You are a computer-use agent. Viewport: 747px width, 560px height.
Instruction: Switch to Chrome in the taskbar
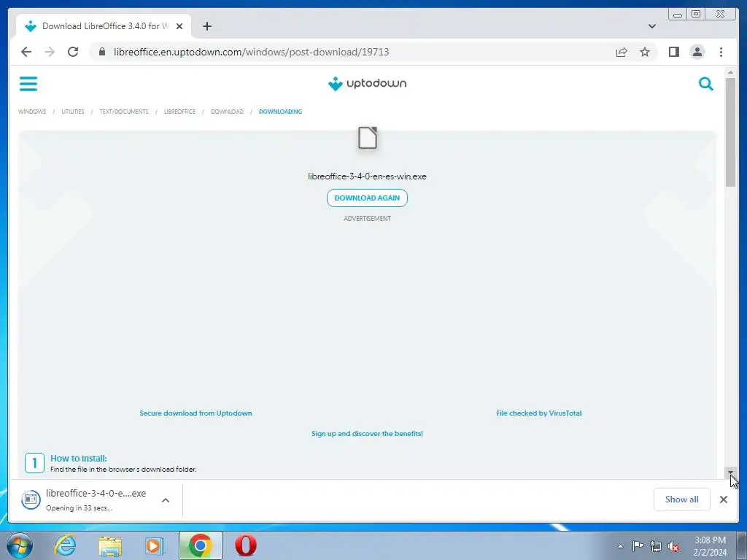point(200,545)
